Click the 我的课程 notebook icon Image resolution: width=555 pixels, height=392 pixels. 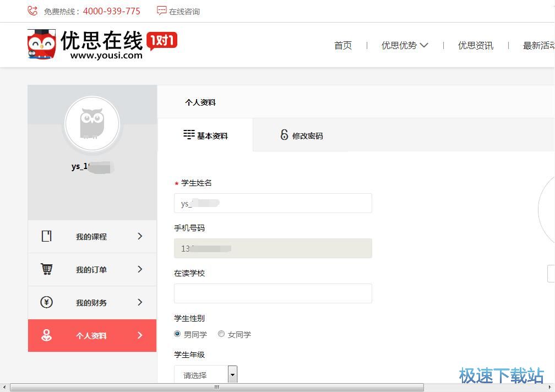(x=47, y=236)
